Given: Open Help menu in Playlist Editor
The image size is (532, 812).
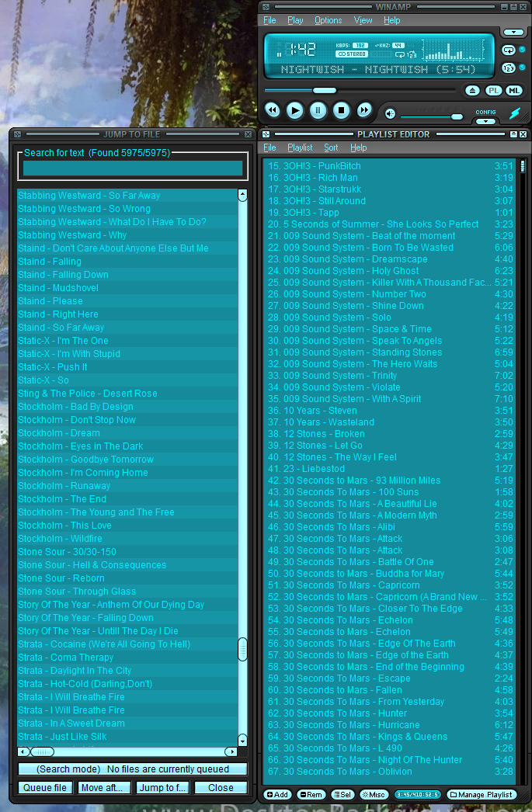Looking at the screenshot, I should click(359, 147).
